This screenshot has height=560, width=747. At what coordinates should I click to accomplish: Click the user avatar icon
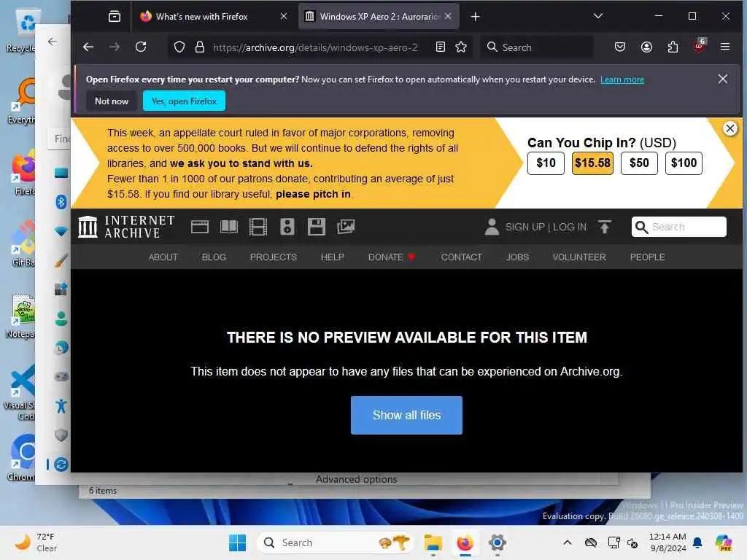click(492, 227)
